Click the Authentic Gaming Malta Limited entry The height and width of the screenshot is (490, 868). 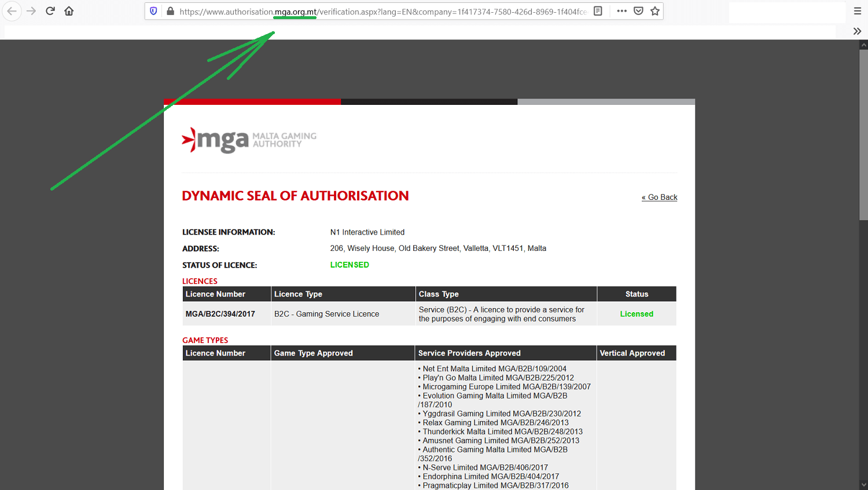tap(492, 454)
